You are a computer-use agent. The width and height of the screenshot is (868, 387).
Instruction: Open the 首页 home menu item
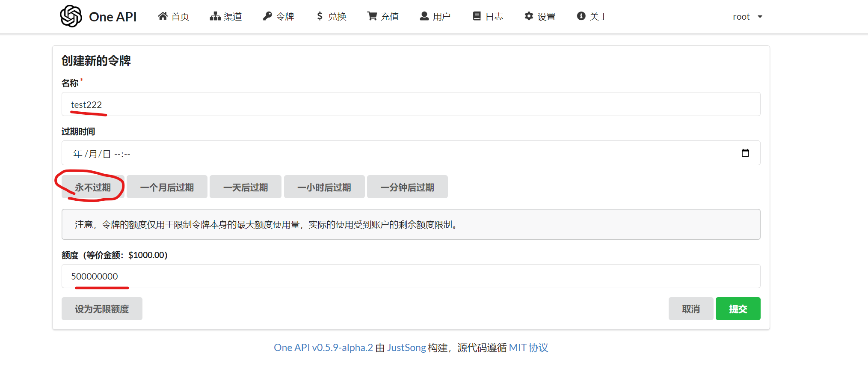click(174, 16)
